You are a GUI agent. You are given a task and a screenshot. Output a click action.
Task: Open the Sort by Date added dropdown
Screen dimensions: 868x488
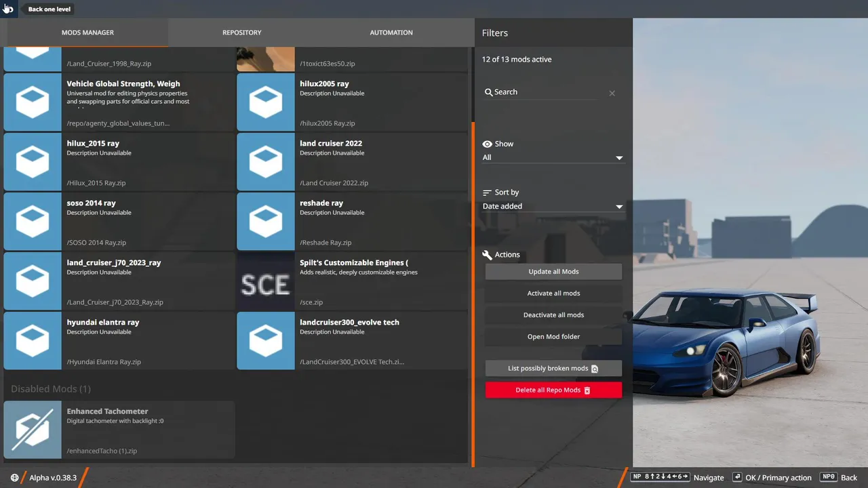click(x=553, y=206)
